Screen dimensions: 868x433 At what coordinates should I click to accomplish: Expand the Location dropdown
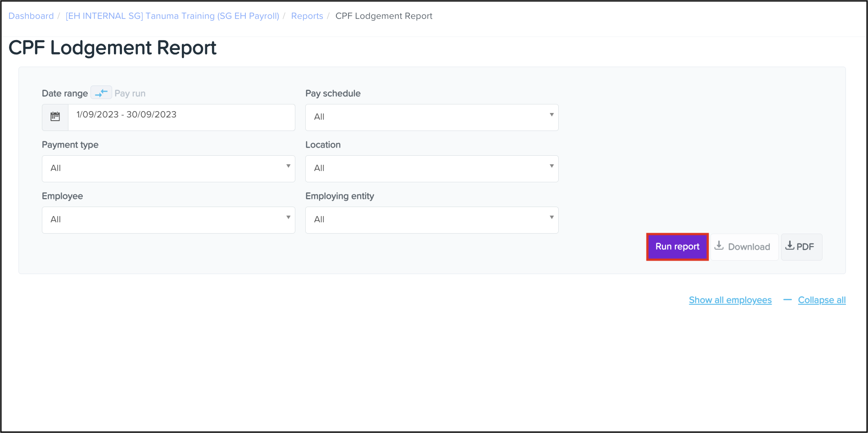pyautogui.click(x=431, y=168)
